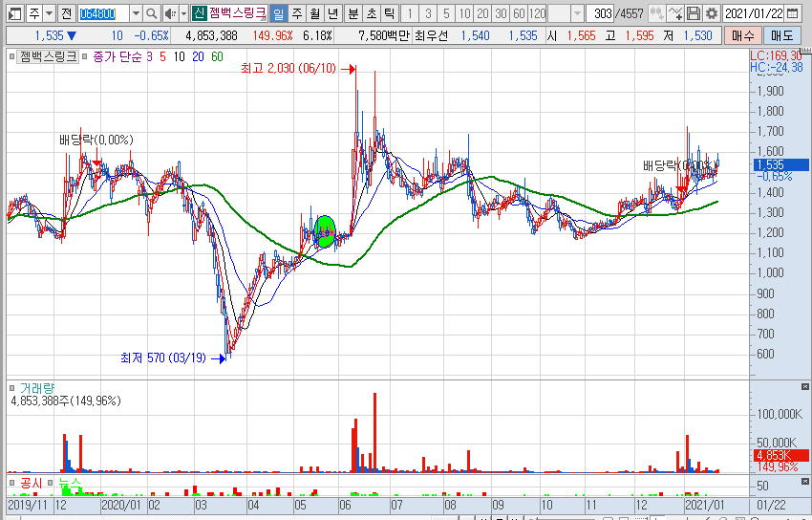This screenshot has width=812, height=520.
Task: Select the tick (틱) chart tab
Action: (x=389, y=13)
